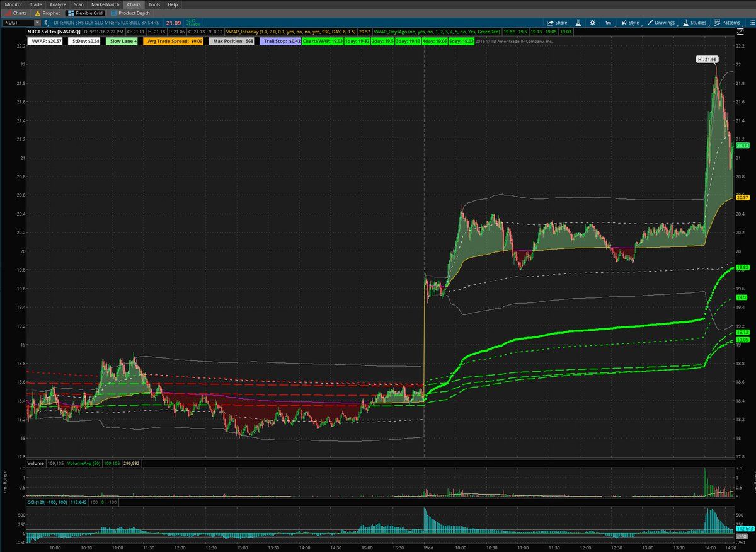This screenshot has width=756, height=552.
Task: Open the Patterns dropdown
Action: pos(727,23)
